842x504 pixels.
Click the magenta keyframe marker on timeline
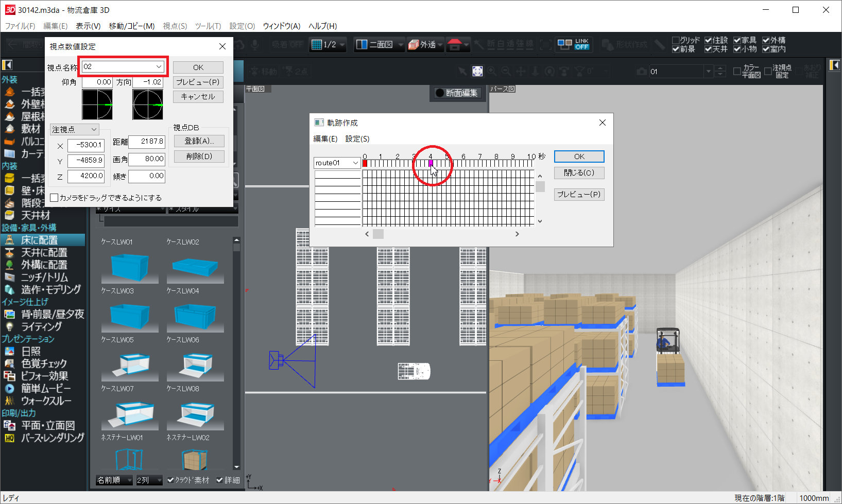[x=431, y=163]
